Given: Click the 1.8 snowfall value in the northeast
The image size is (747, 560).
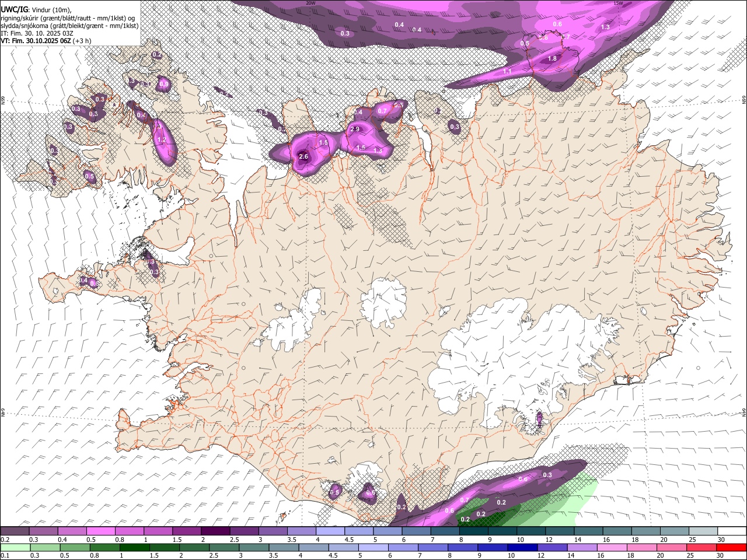Looking at the screenshot, I should click(552, 59).
